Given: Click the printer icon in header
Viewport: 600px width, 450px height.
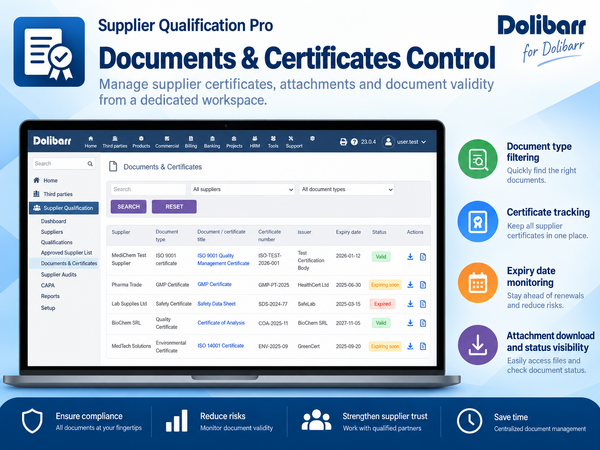Looking at the screenshot, I should pyautogui.click(x=343, y=142).
